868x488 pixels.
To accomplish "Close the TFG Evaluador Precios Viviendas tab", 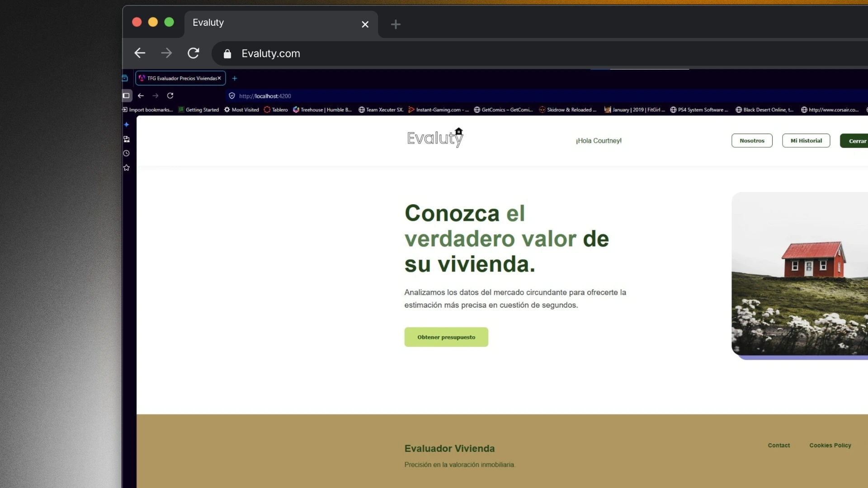I will pos(219,78).
